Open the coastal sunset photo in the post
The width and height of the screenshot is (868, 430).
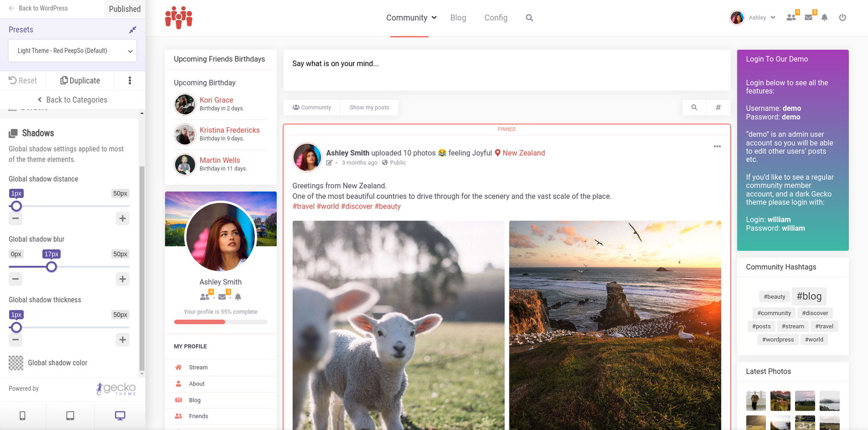pos(615,325)
